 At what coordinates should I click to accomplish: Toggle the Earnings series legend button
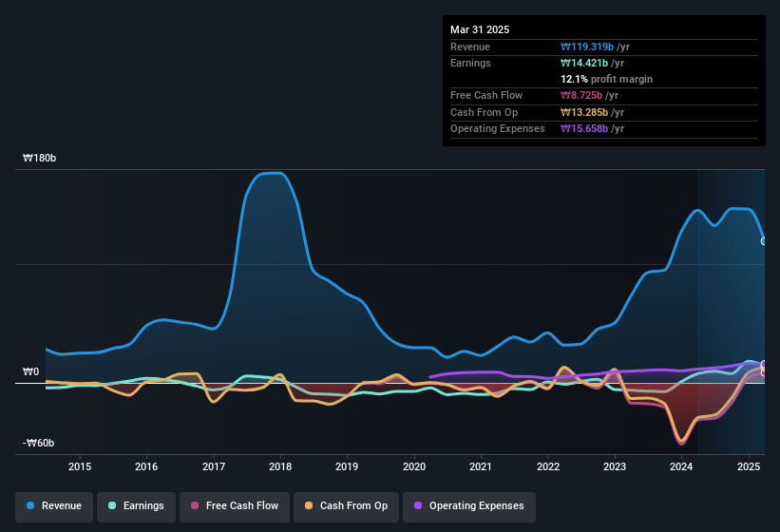tap(136, 506)
